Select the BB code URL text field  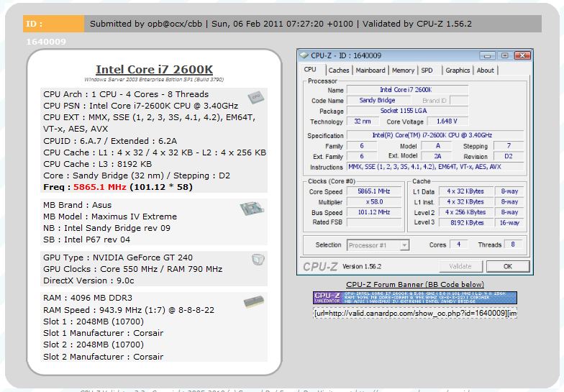(x=414, y=314)
